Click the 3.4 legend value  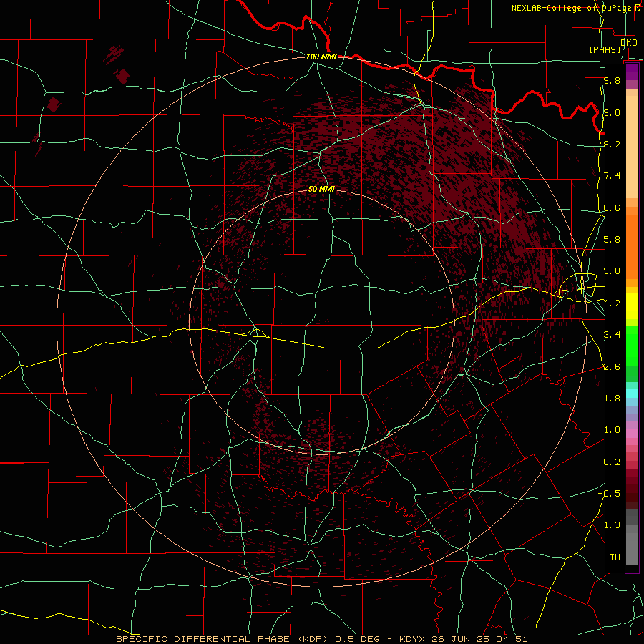(x=612, y=335)
